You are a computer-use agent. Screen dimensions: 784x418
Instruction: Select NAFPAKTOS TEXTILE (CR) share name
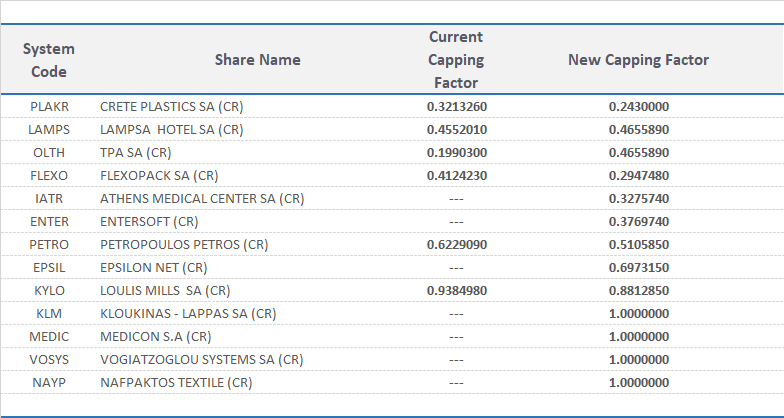coord(176,382)
